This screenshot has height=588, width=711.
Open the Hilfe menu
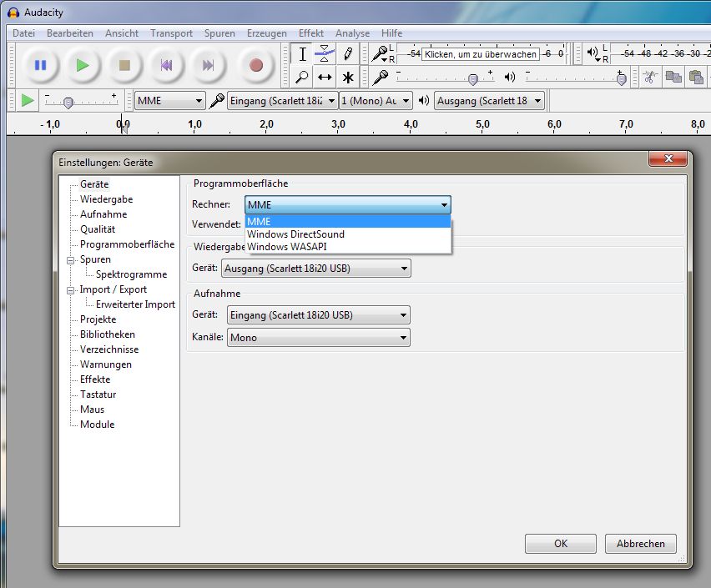coord(391,33)
